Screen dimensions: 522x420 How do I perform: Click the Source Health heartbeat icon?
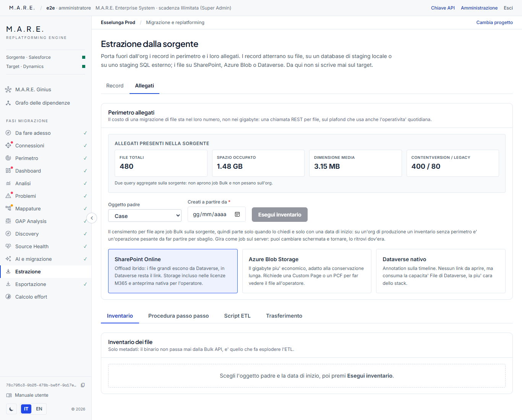click(8, 247)
